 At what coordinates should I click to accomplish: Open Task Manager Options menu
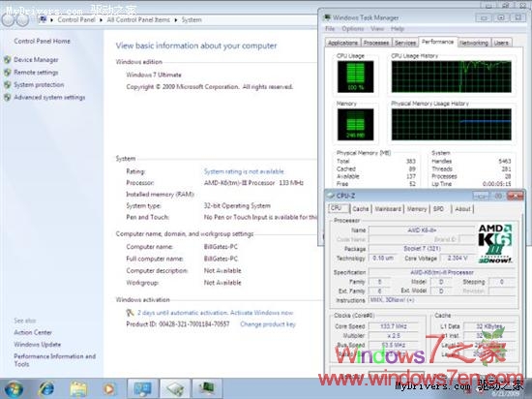(x=353, y=29)
